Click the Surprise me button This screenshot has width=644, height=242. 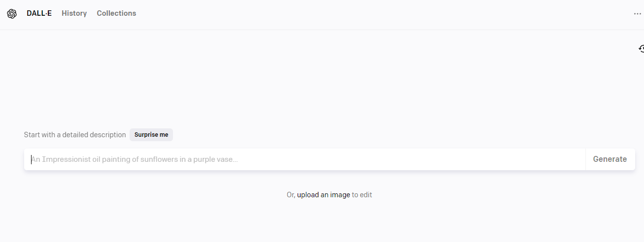point(151,135)
